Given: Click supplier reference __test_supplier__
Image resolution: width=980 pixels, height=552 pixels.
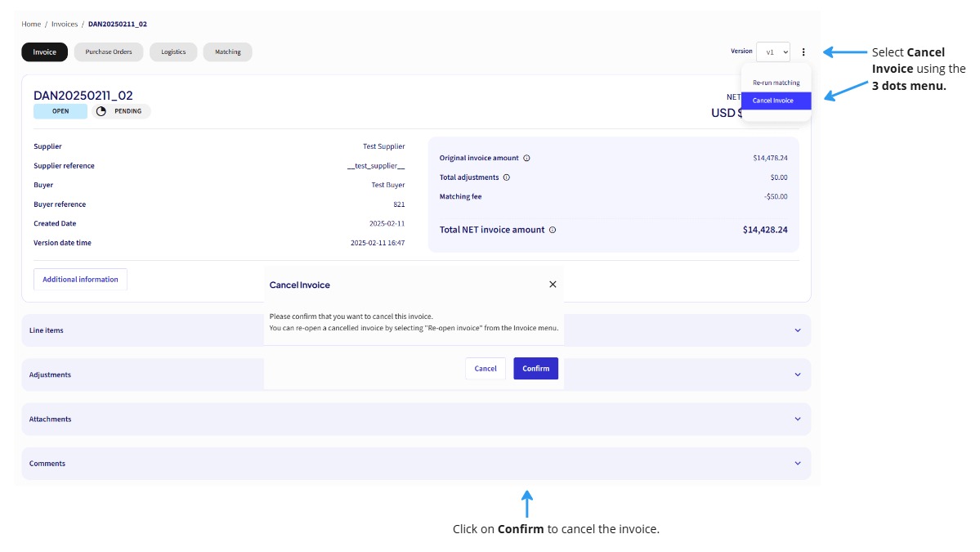Looking at the screenshot, I should click(376, 166).
